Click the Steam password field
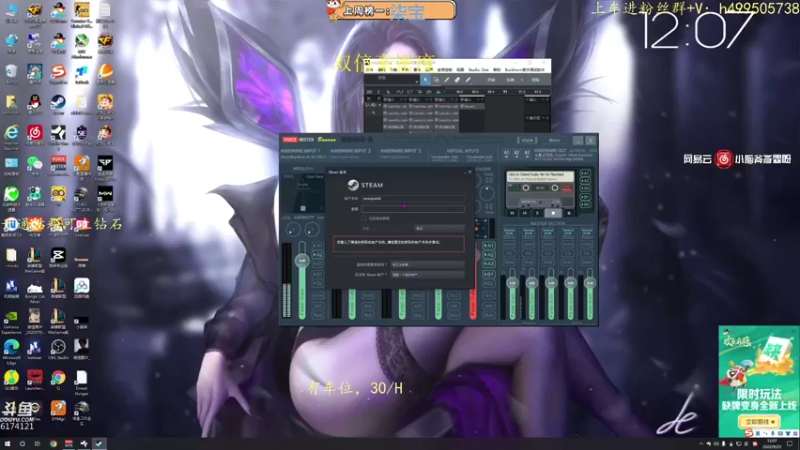The width and height of the screenshot is (800, 450). pyautogui.click(x=413, y=209)
